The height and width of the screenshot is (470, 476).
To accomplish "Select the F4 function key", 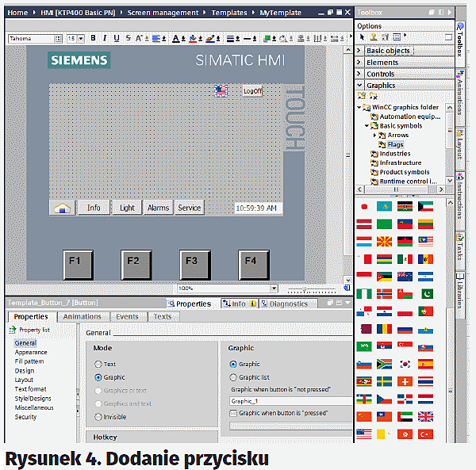I will click(250, 260).
